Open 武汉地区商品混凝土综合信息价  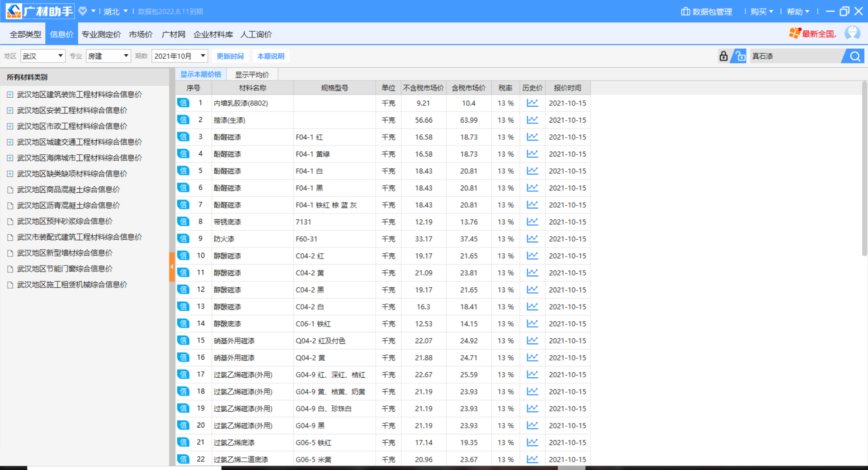click(68, 190)
